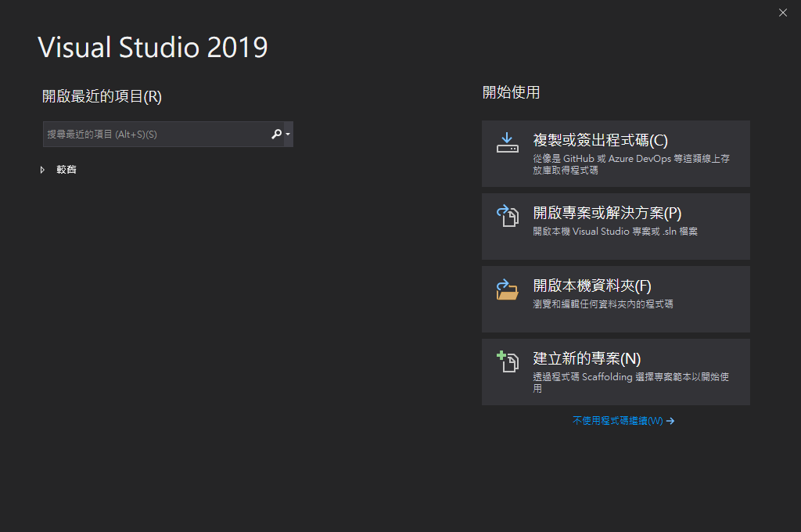Click the 開啟本機 Visual Studio 專案或 .sln 檔案 text
The width and height of the screenshot is (801, 532).
pyautogui.click(x=615, y=232)
